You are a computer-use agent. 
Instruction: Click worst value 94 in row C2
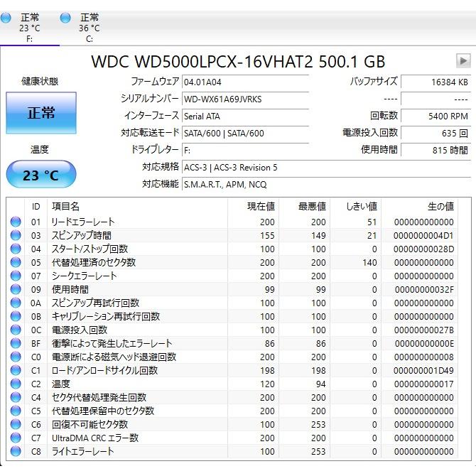321,384
